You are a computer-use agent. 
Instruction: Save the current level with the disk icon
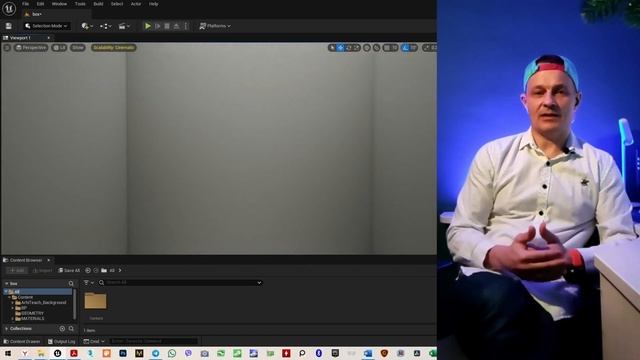[x=9, y=26]
